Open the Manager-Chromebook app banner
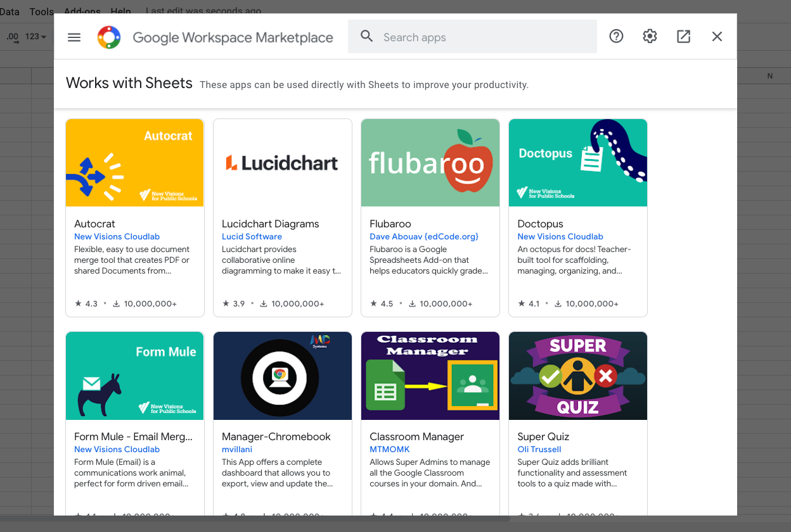The height and width of the screenshot is (532, 791). point(282,376)
